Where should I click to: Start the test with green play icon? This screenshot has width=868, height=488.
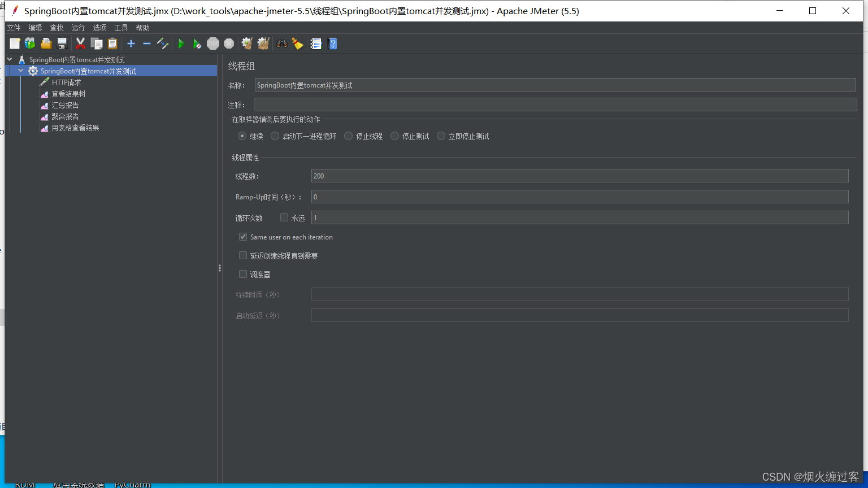pyautogui.click(x=181, y=43)
